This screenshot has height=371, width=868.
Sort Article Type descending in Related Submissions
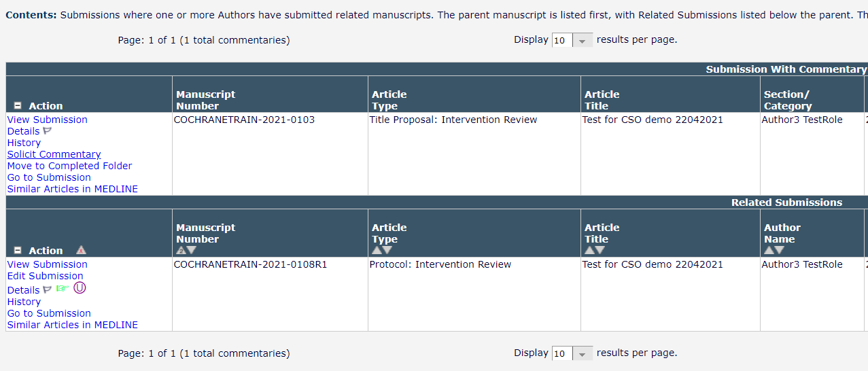tap(387, 250)
